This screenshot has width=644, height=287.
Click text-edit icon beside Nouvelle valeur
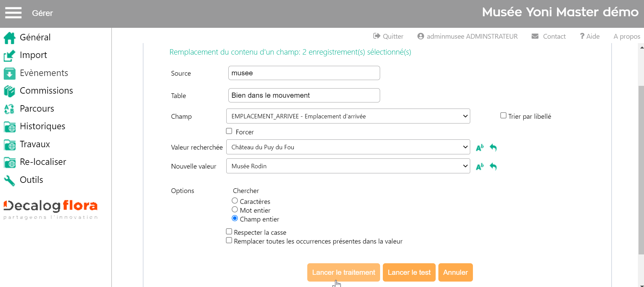point(480,167)
